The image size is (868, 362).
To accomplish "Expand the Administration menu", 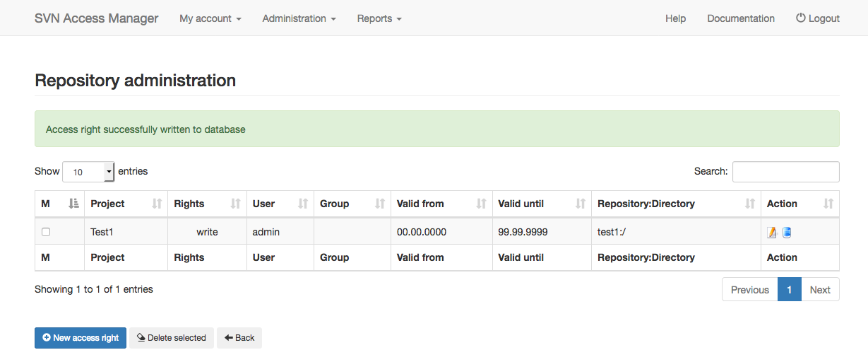I will point(299,18).
